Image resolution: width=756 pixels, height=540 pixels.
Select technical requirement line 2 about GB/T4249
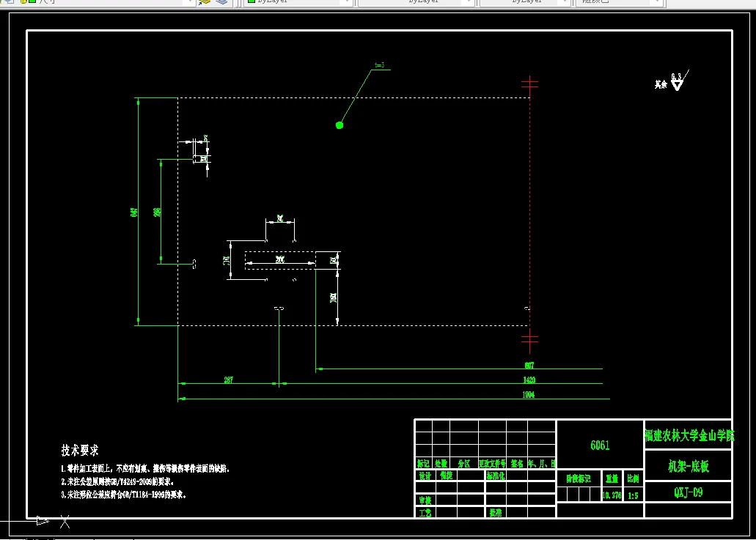coord(117,481)
